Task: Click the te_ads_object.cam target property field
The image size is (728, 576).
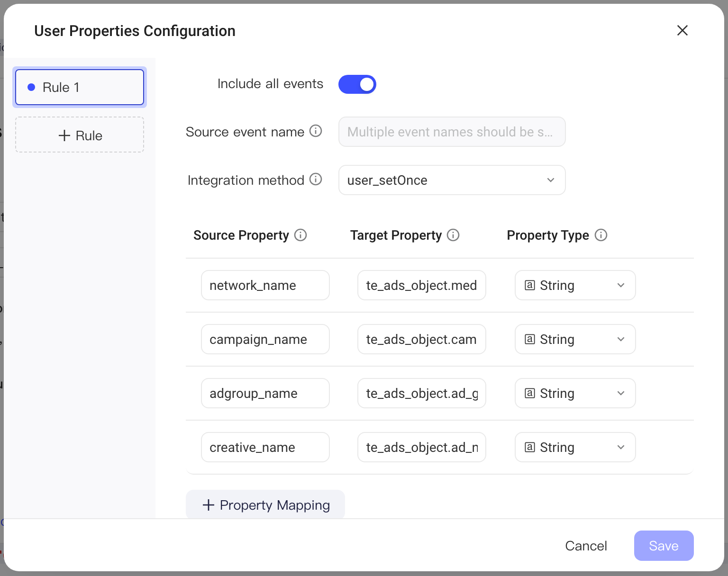Action: 422,339
